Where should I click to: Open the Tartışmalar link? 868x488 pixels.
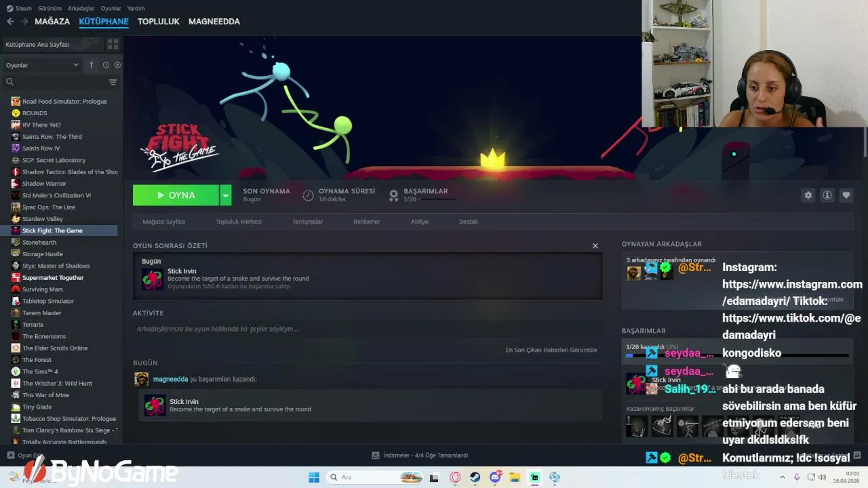pyautogui.click(x=307, y=222)
